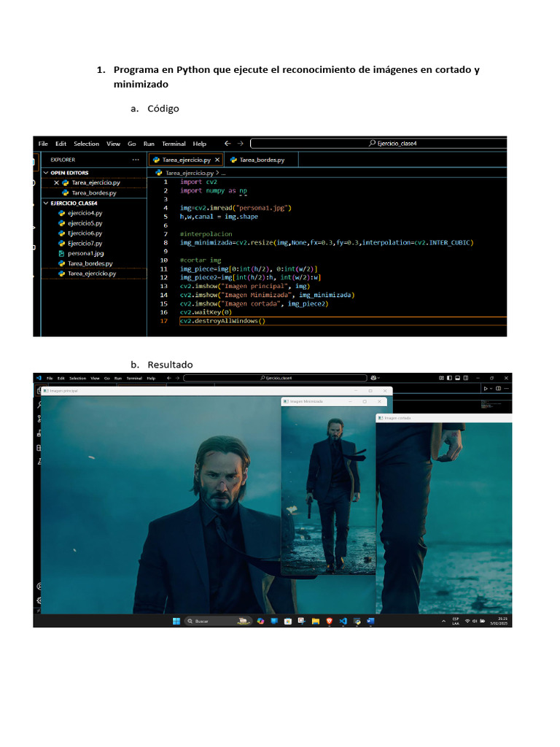This screenshot has width=560, height=747.
Task: Open View menu in top code screenshot
Action: point(113,144)
